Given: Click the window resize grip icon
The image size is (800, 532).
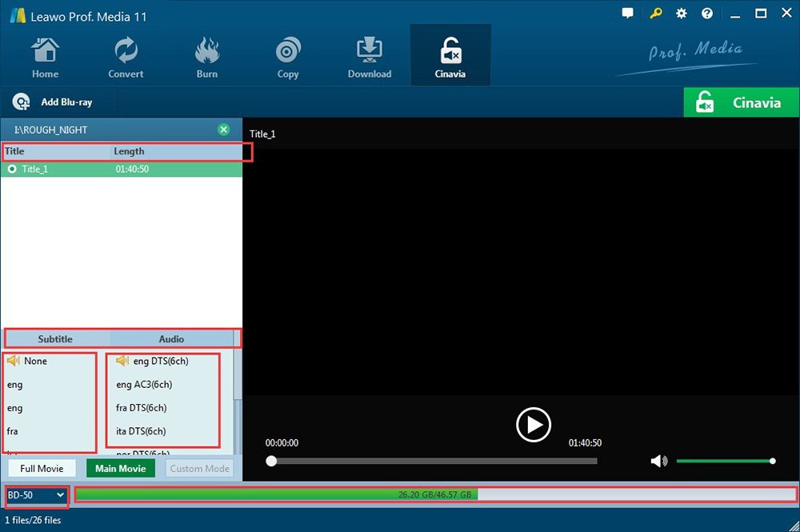Looking at the screenshot, I should tap(794, 526).
